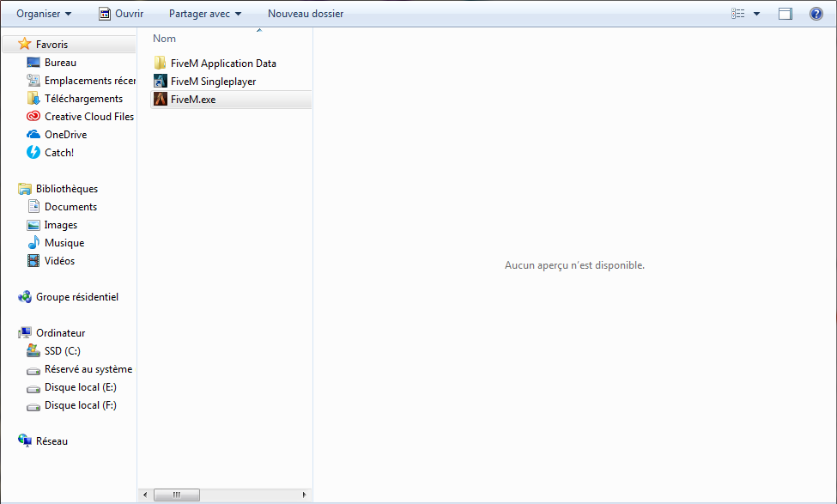The image size is (837, 504).
Task: Select Favoris in the navigation pane
Action: 52,45
